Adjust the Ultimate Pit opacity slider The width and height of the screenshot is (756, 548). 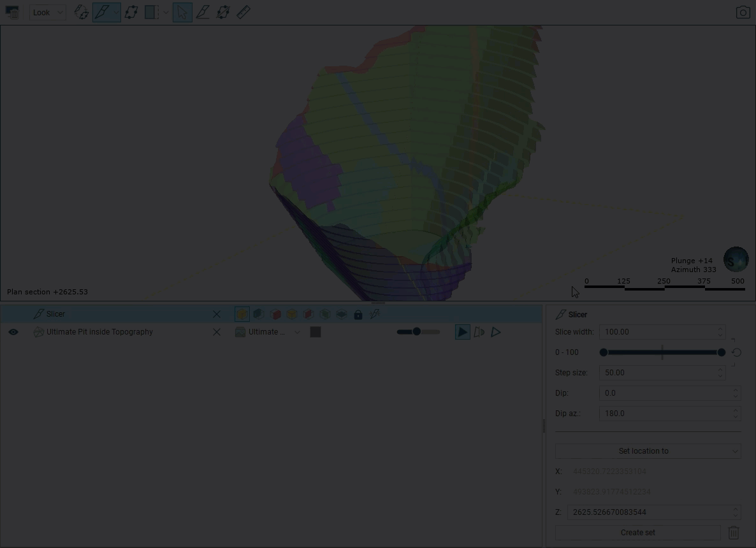418,332
